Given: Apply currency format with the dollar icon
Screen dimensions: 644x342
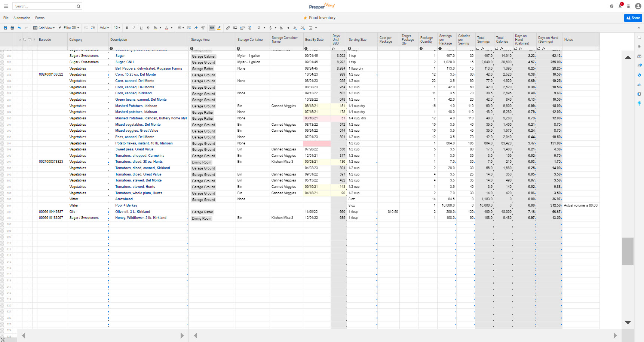Looking at the screenshot, I should pos(270,28).
